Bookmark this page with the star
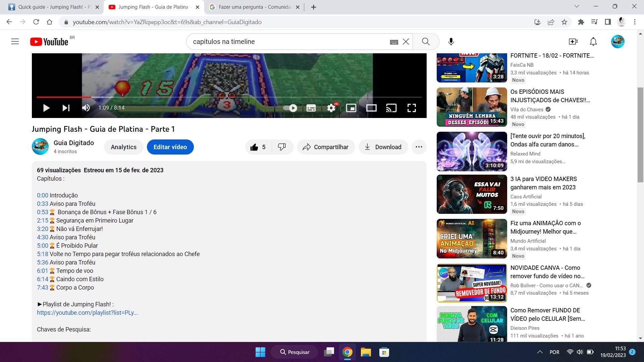The height and width of the screenshot is (362, 644). [564, 22]
